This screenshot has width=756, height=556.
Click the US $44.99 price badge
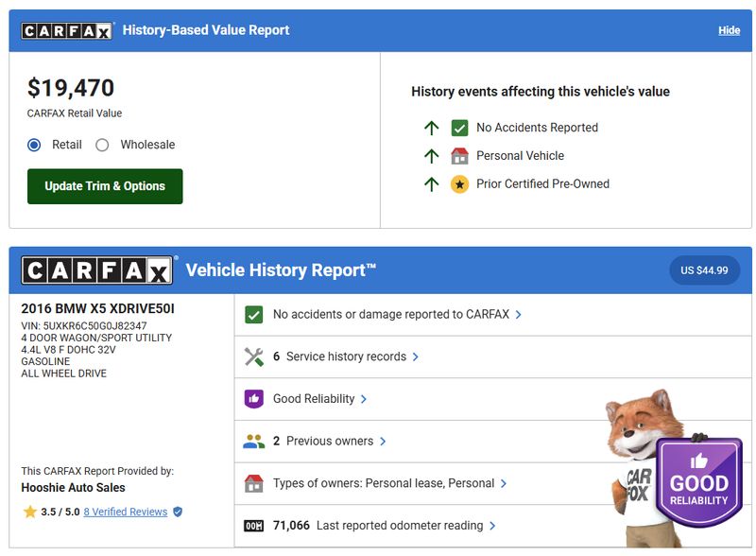coord(704,270)
